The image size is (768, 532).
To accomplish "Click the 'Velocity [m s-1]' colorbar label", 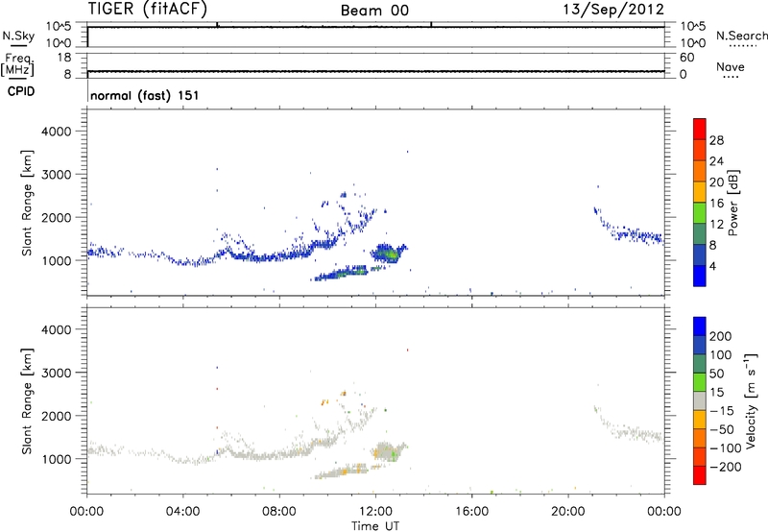I will 752,400.
